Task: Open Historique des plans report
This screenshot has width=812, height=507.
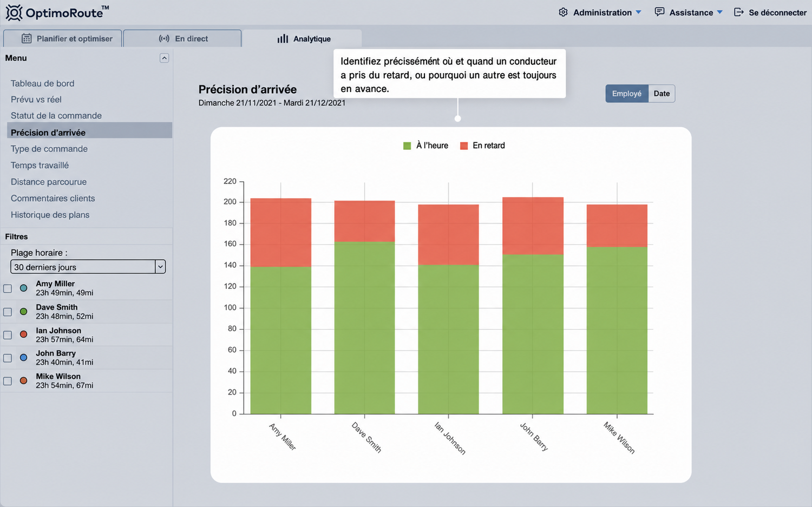Action: point(50,215)
